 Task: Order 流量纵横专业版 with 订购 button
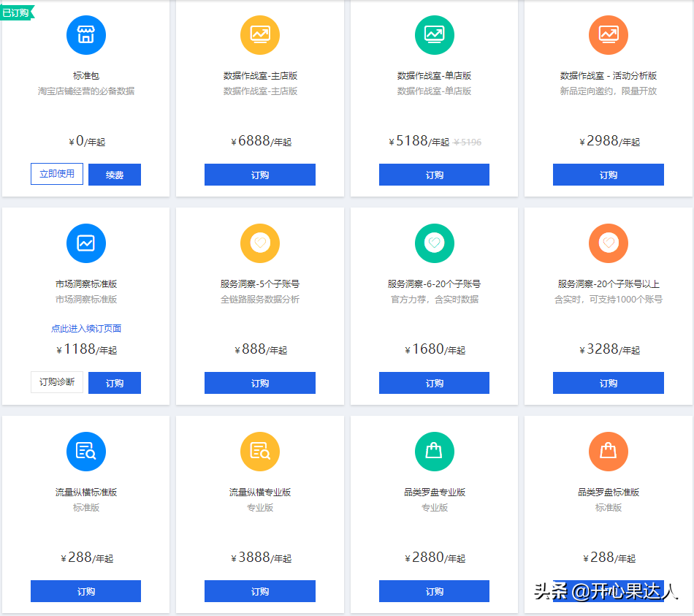pyautogui.click(x=260, y=590)
